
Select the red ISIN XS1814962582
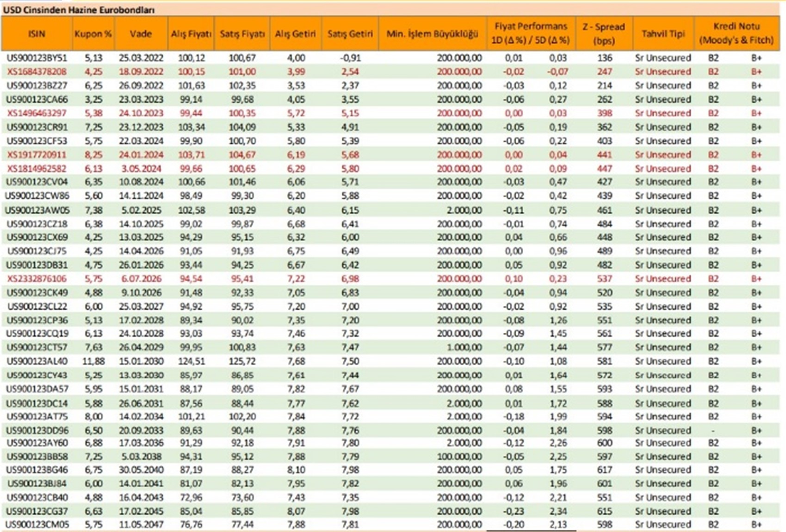[37, 169]
